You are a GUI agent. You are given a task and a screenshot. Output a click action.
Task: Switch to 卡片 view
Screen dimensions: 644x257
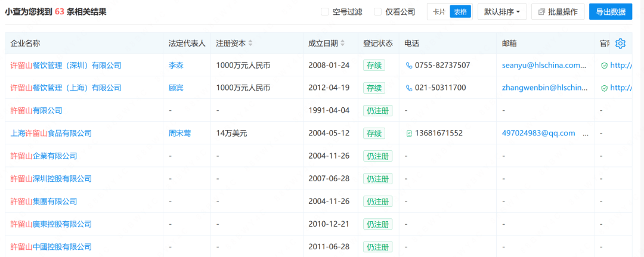click(x=439, y=12)
